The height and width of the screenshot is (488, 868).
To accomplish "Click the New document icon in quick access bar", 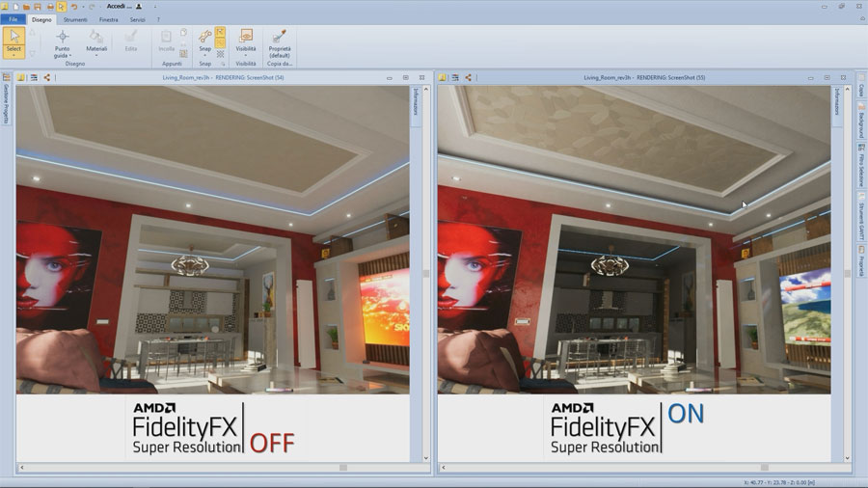I will pos(16,7).
